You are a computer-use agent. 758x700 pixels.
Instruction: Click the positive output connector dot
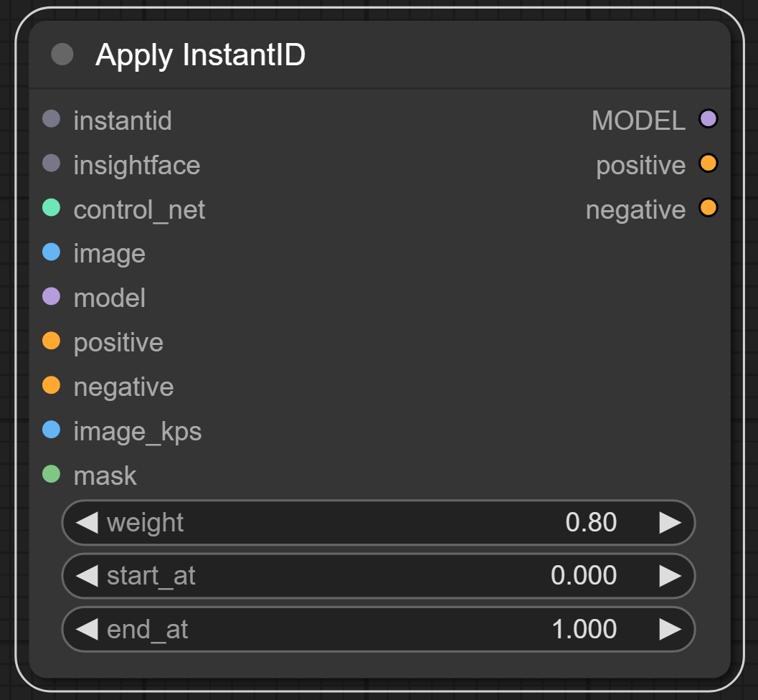[x=708, y=164]
